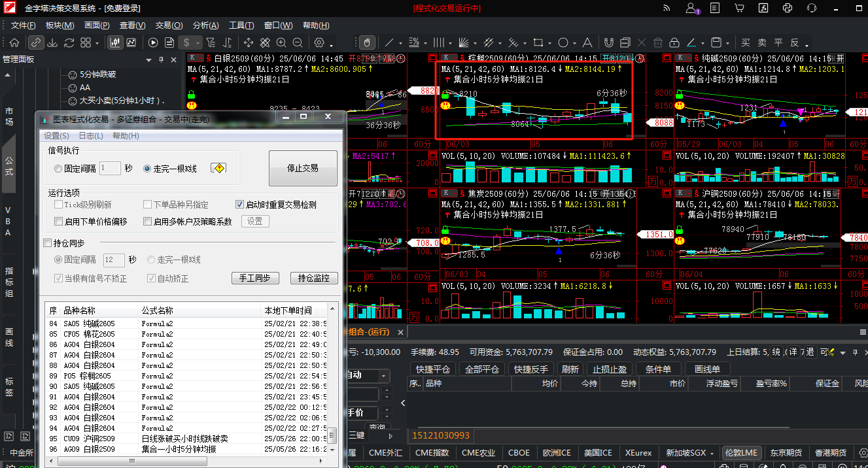Switch to the line trend chart icon
The height and width of the screenshot is (468, 868).
point(131,42)
